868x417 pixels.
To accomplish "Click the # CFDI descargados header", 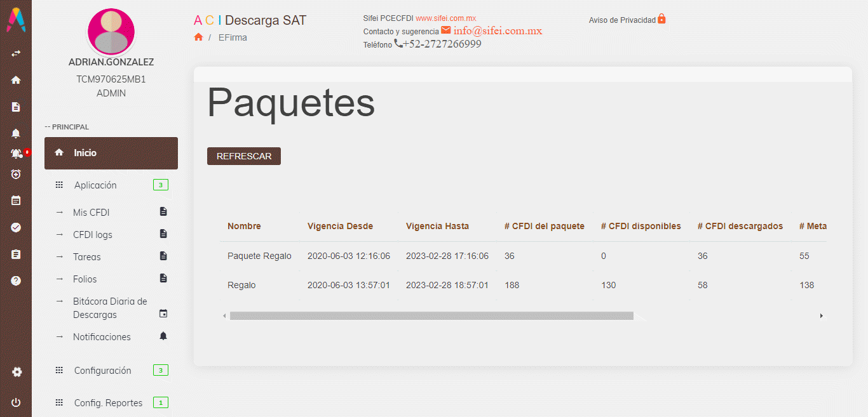I will click(x=740, y=226).
